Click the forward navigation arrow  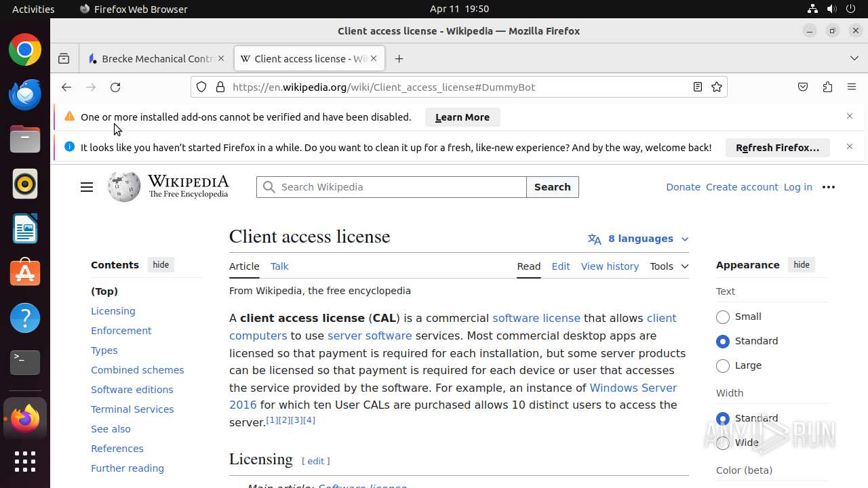click(91, 87)
